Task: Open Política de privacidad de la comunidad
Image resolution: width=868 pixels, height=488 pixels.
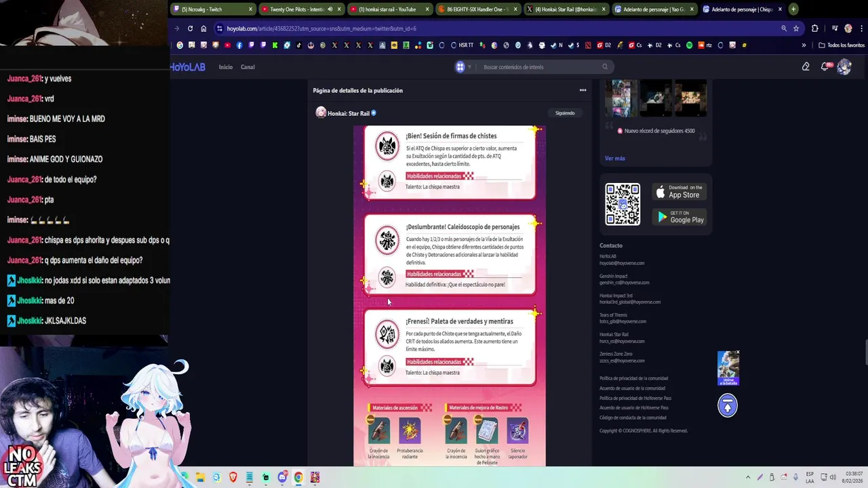Action: [633, 378]
